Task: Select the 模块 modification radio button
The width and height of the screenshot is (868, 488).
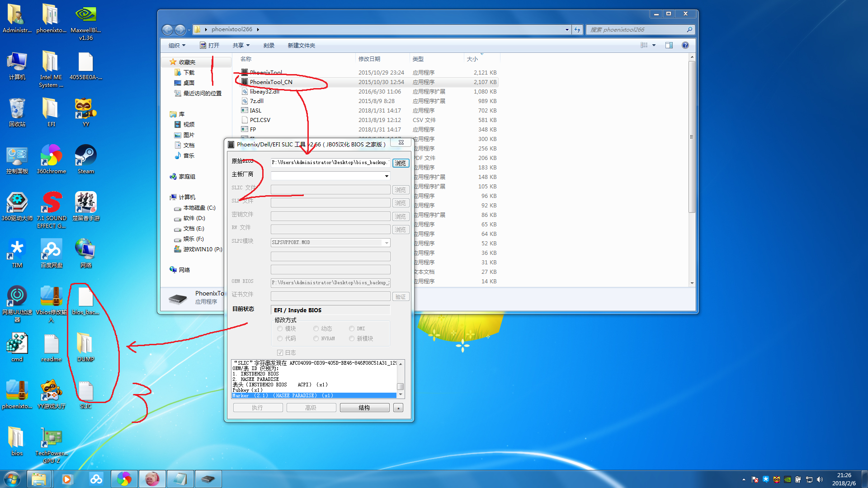Action: coord(280,328)
